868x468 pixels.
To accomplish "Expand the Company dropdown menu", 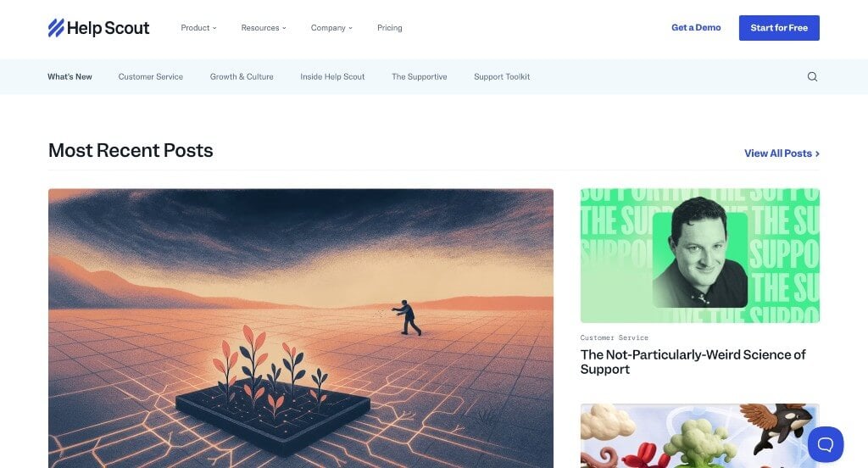I will [x=331, y=28].
